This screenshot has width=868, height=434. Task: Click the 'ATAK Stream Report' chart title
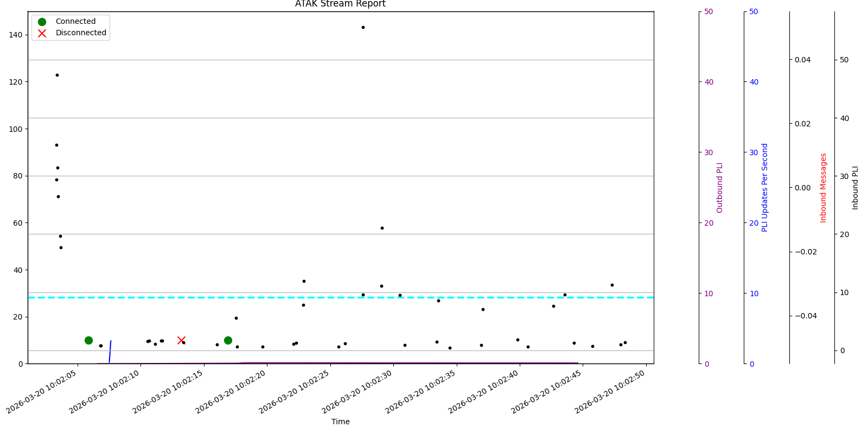(340, 4)
